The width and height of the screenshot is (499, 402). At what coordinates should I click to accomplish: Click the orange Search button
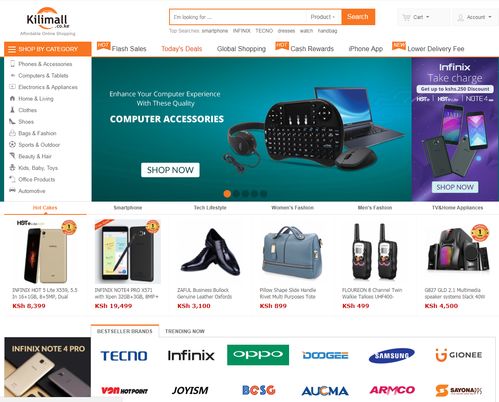358,17
